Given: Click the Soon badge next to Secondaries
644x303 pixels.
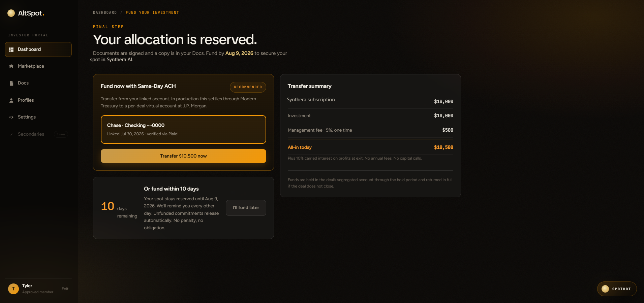Looking at the screenshot, I should (x=61, y=134).
